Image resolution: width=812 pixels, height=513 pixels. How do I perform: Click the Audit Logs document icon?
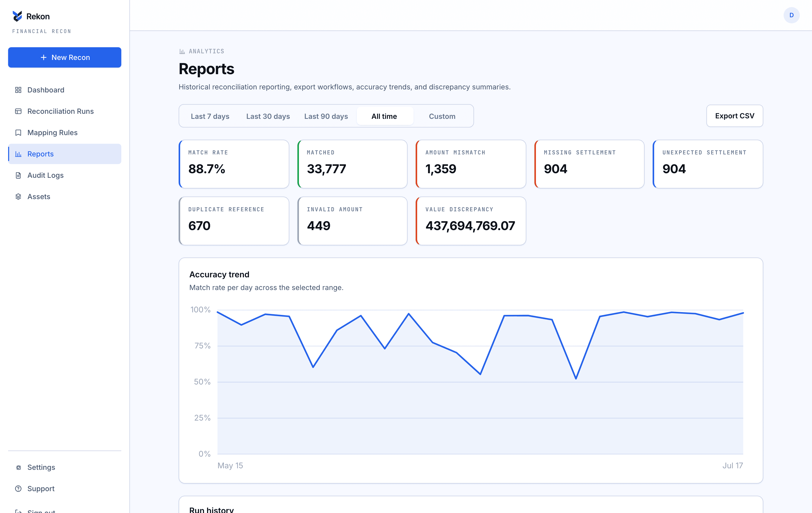point(18,175)
